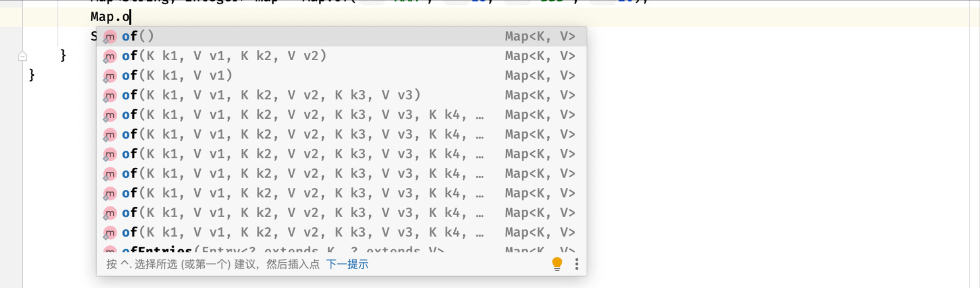Click the yellow lightbulb icon in popup footer
The width and height of the screenshot is (980, 288).
tap(557, 264)
